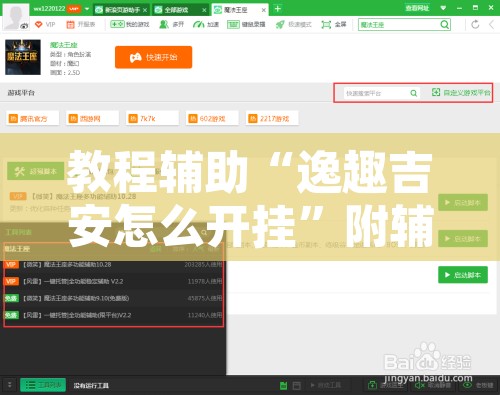Toggle the eye icon beside the avatar

point(24,26)
